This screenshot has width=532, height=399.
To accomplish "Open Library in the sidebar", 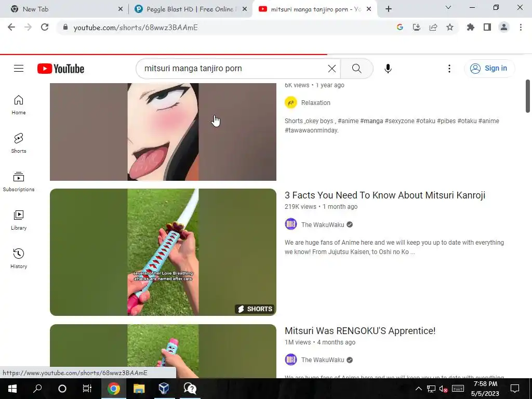I will click(x=19, y=220).
